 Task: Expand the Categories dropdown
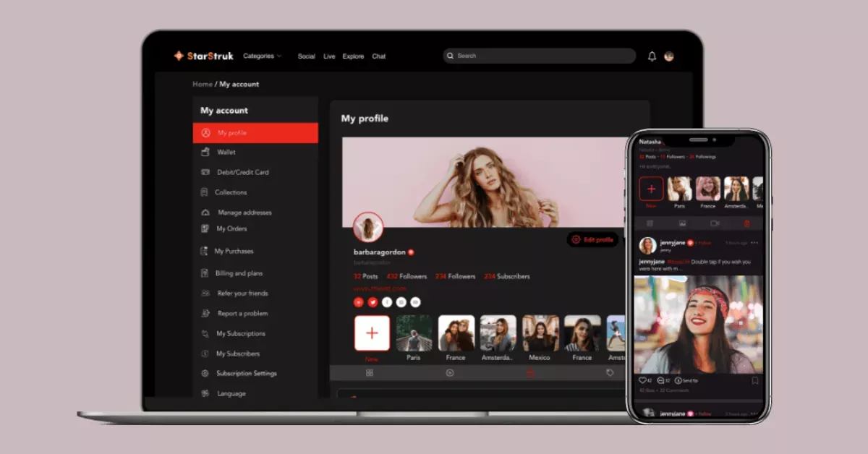pyautogui.click(x=262, y=56)
